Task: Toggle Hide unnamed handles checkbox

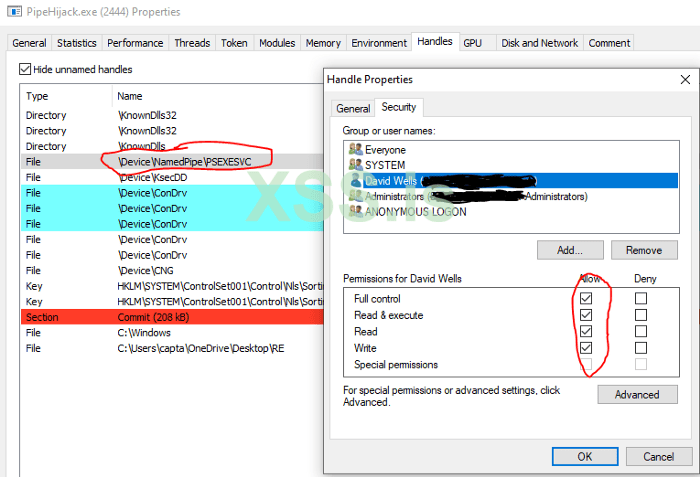Action: point(25,69)
